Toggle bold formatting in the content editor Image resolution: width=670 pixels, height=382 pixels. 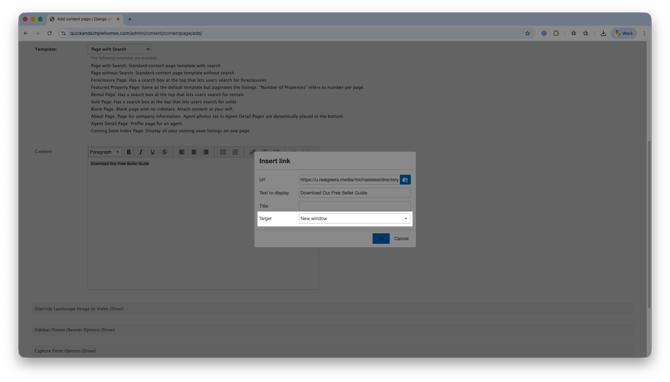pyautogui.click(x=129, y=152)
